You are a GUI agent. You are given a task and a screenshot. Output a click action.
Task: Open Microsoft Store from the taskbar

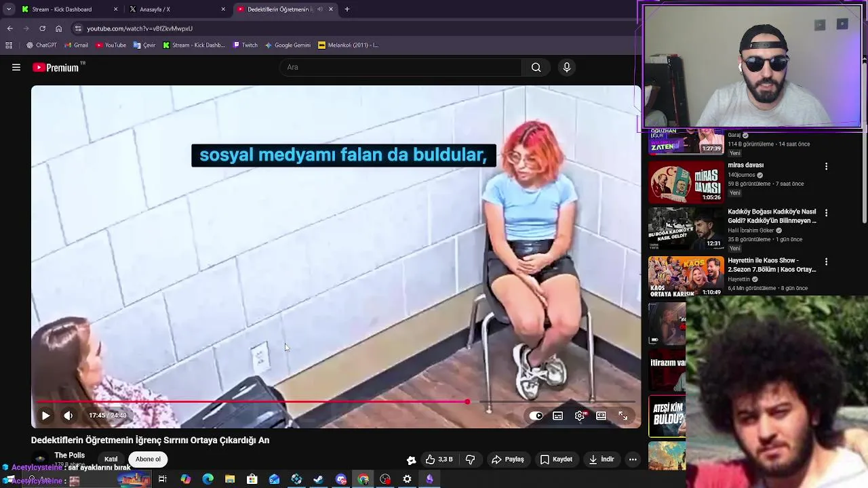[252, 479]
